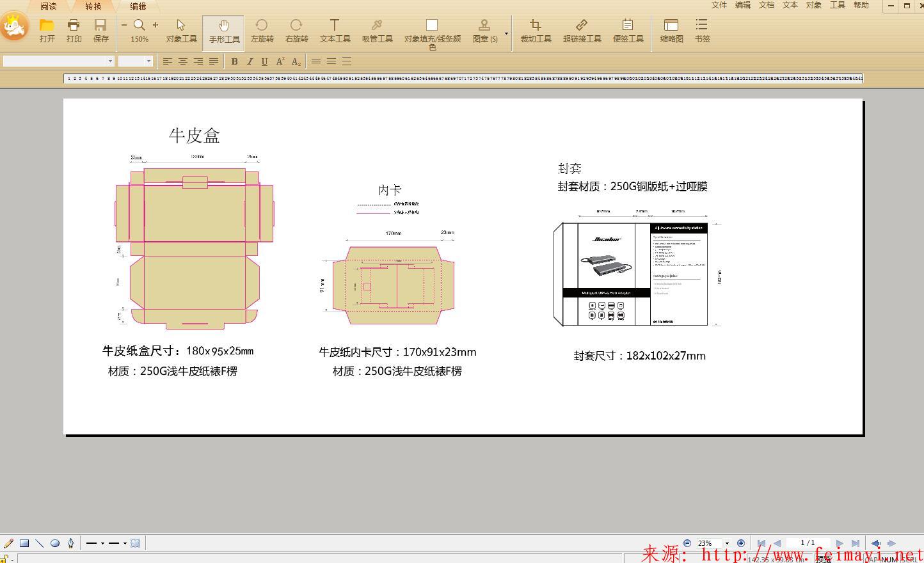Screen dimensions: 924x563
Task: Select the 对象工具 object selection tool
Action: 181,31
